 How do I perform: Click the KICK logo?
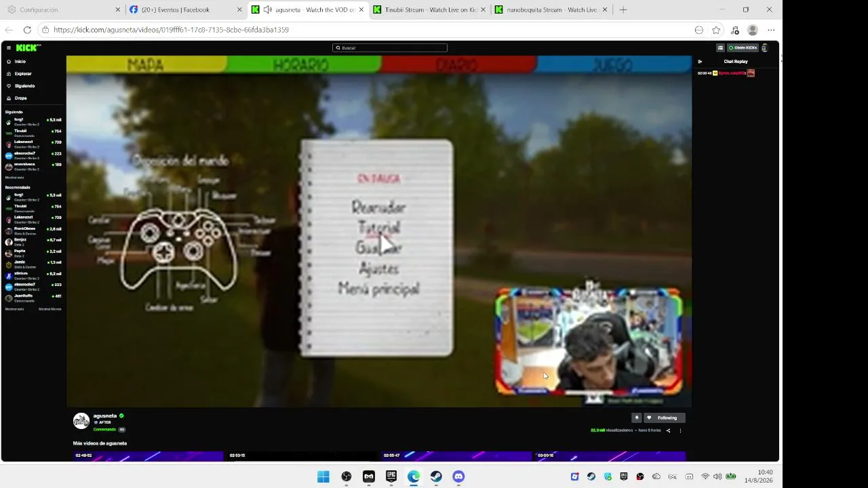28,47
